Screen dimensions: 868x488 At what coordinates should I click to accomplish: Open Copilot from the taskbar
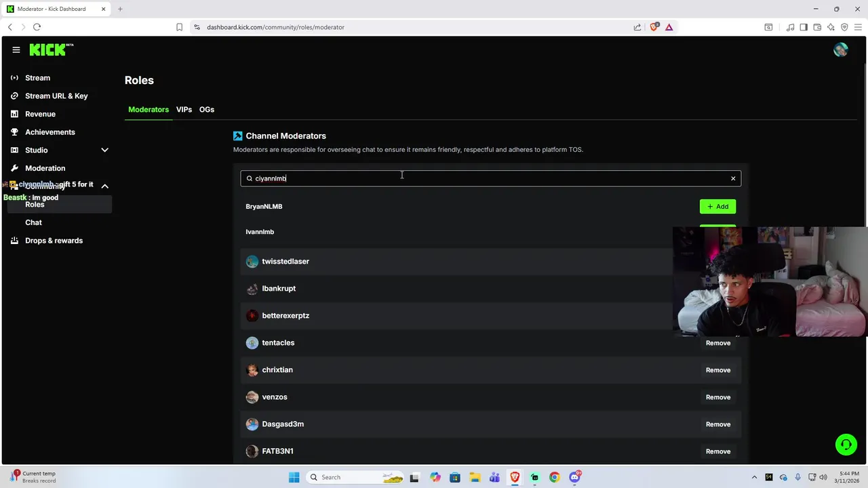point(435,477)
